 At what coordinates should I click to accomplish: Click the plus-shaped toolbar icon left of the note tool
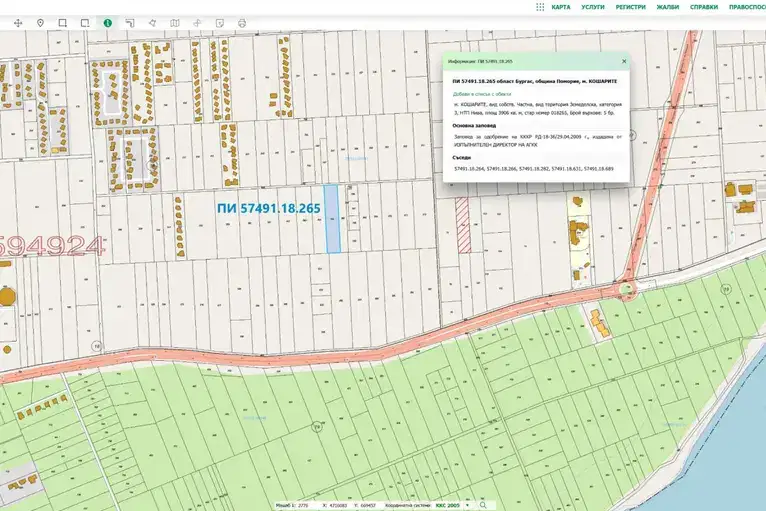197,23
